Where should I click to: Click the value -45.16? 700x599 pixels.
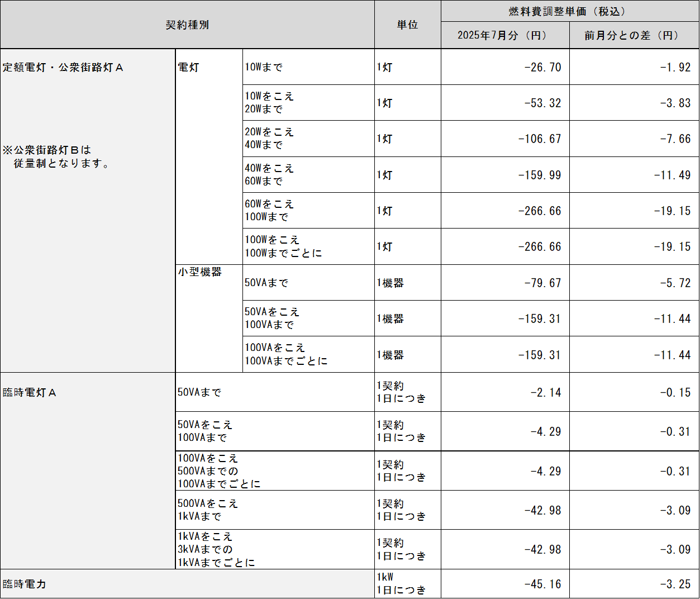(x=542, y=584)
